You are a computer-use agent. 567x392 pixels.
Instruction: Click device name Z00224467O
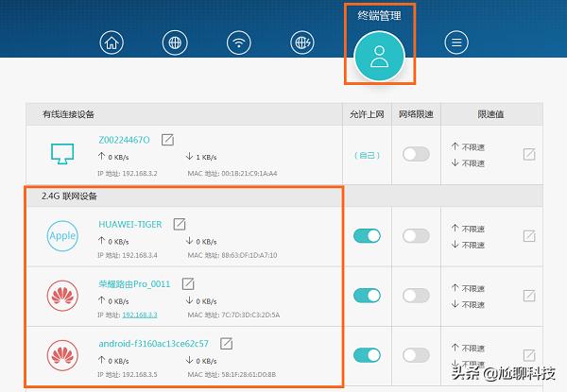124,140
